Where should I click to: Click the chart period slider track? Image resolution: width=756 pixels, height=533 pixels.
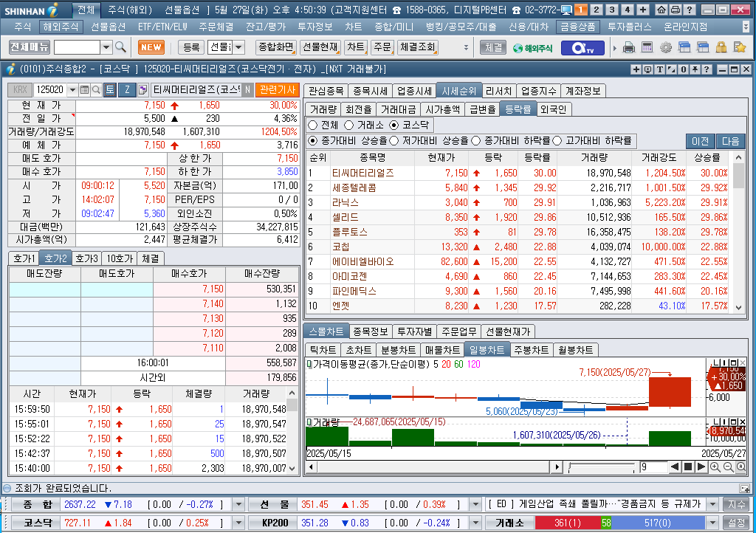point(602,467)
